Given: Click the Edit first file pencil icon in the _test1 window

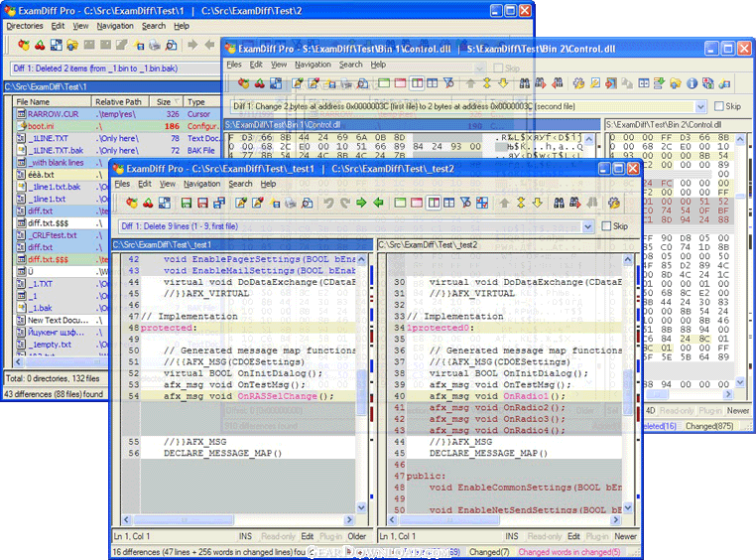Looking at the screenshot, I should pyautogui.click(x=241, y=204).
